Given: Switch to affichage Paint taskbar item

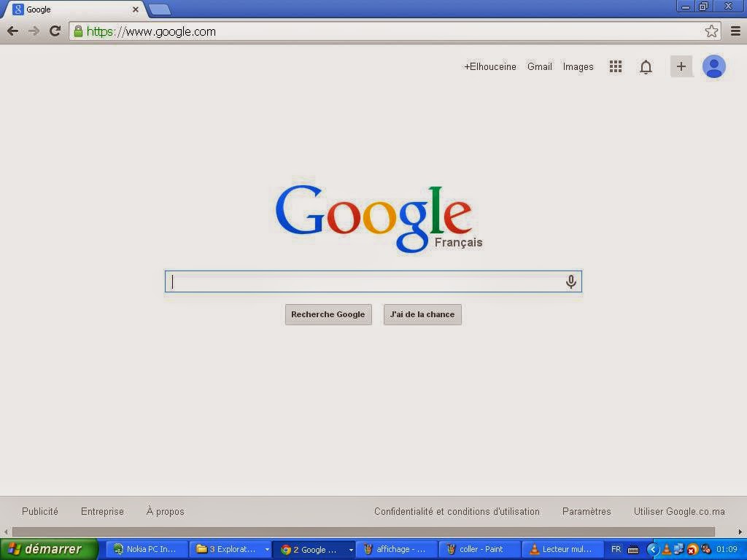Looking at the screenshot, I should pyautogui.click(x=397, y=549).
